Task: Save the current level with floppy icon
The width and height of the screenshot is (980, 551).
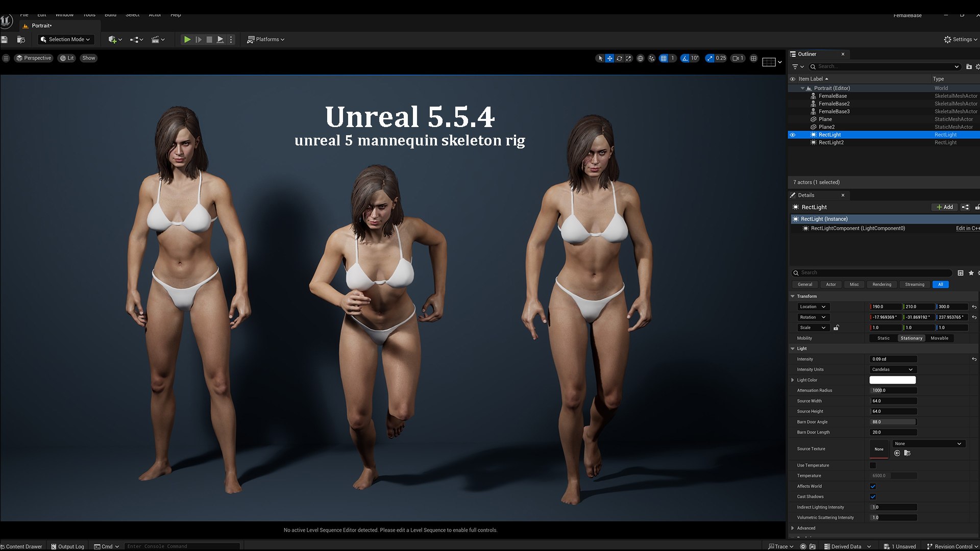Action: 4,39
